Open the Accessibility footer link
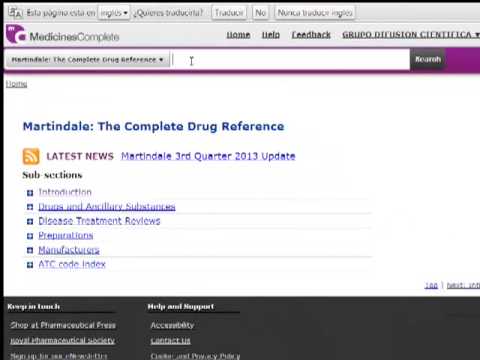The height and width of the screenshot is (360, 480). pyautogui.click(x=172, y=325)
